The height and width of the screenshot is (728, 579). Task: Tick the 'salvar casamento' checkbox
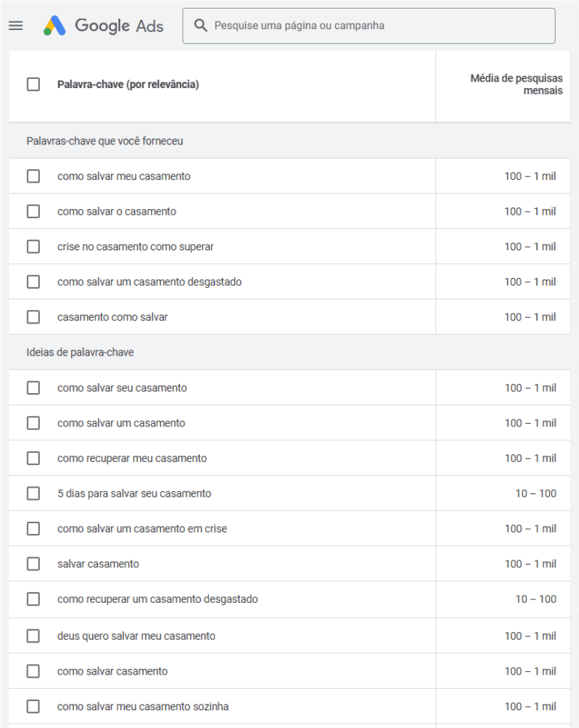[33, 564]
